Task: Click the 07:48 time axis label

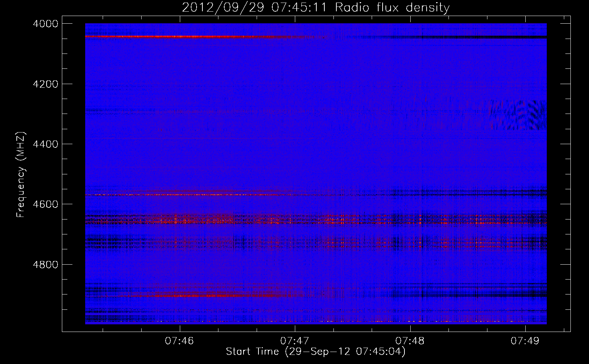Action: point(410,341)
